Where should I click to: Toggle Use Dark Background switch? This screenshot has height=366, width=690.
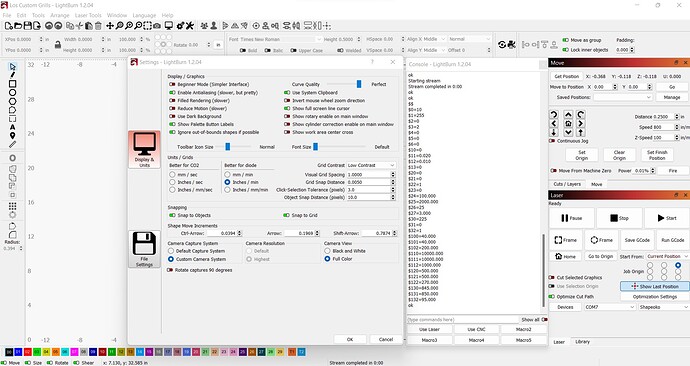[x=172, y=116]
